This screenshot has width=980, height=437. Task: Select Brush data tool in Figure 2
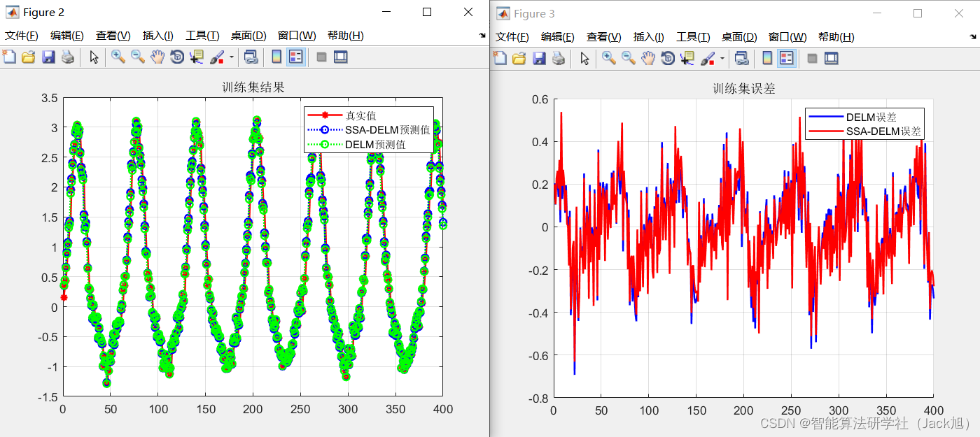(217, 57)
